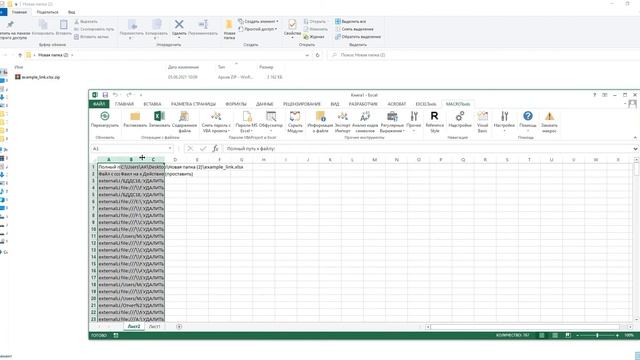640x360 pixels.
Task: Open the Name Box dropdown arrow
Action: tap(170, 149)
